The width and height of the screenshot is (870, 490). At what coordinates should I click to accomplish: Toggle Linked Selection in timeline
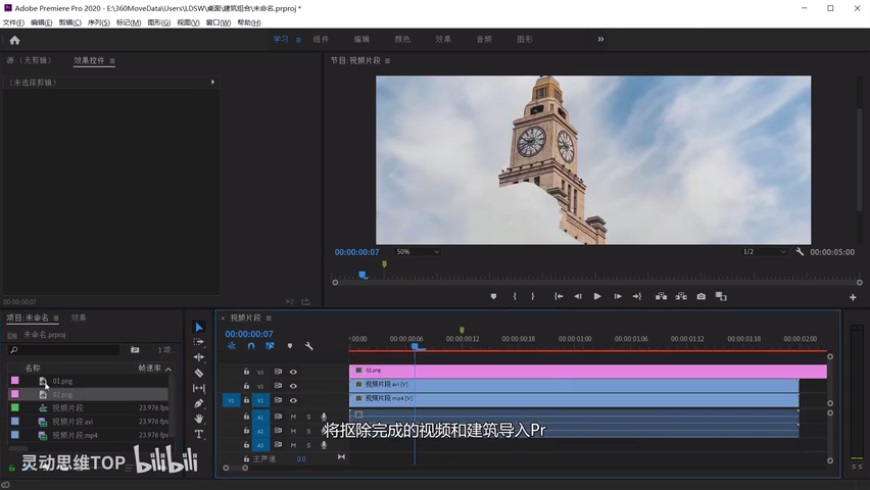pyautogui.click(x=270, y=346)
